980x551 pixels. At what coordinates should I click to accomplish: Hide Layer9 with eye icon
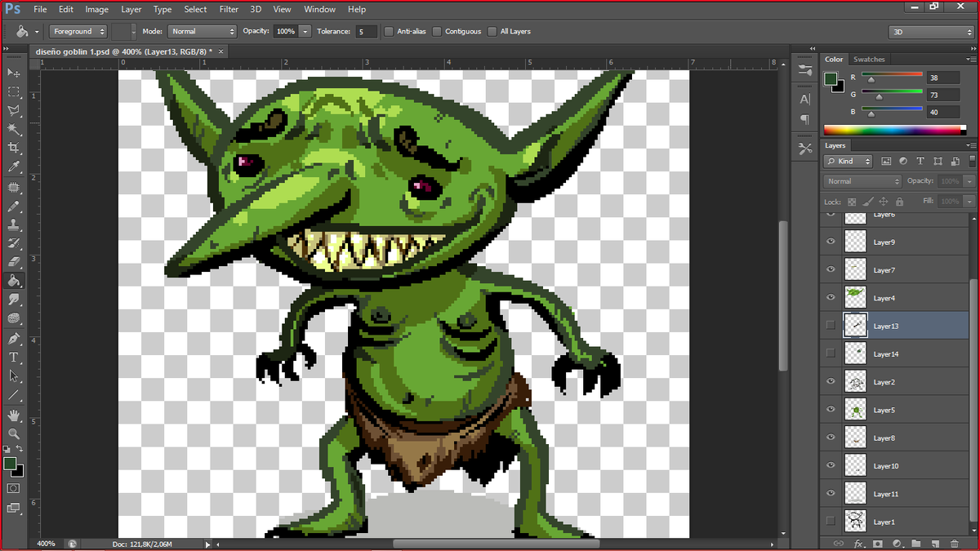click(831, 242)
